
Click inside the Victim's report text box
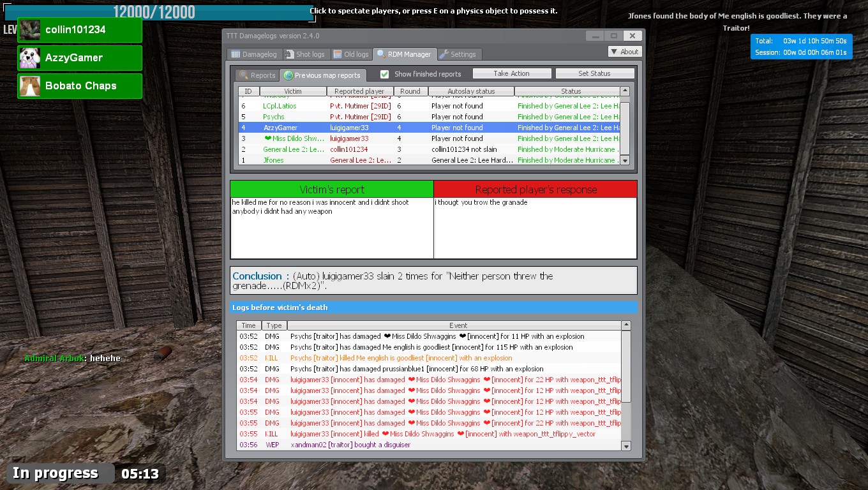point(332,228)
